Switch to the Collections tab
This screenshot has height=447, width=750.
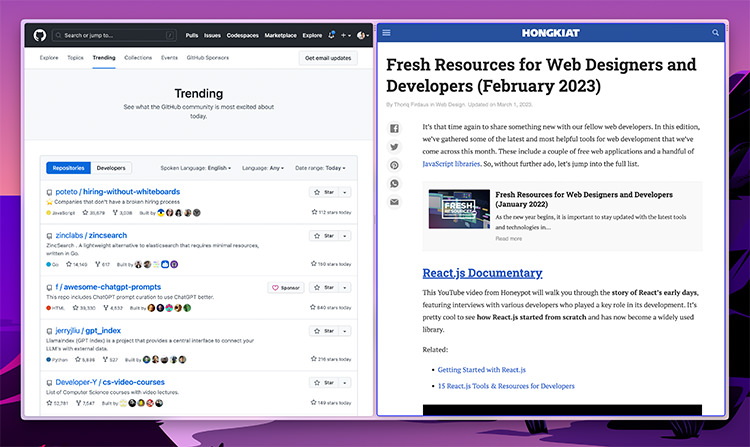pyautogui.click(x=138, y=58)
